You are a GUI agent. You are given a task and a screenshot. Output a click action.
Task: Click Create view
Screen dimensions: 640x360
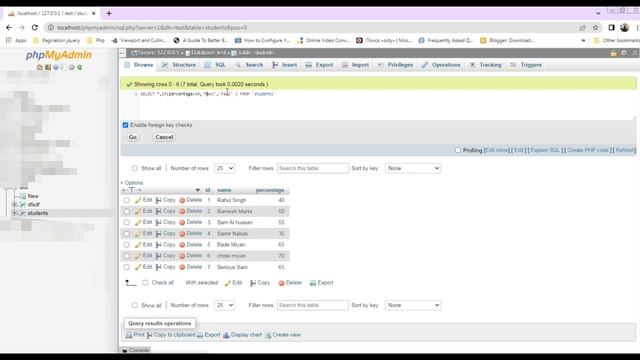283,335
